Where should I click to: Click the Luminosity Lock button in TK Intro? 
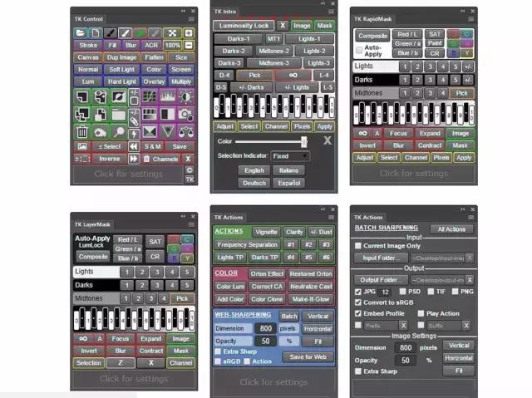244,26
